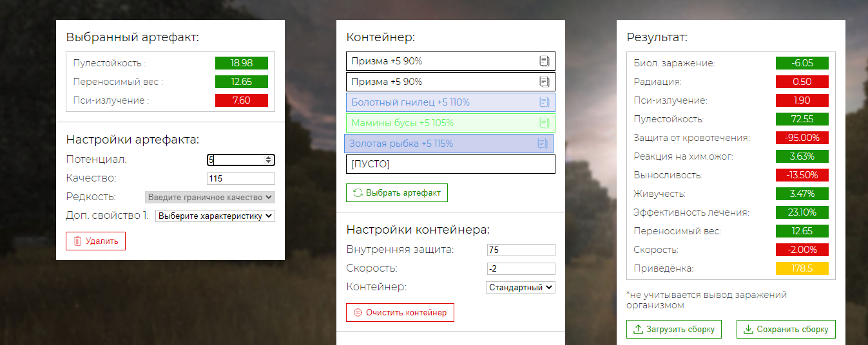Screen dimensions: 868x345
Task: Click the upload icon in Загрузить сборку
Action: [x=638, y=330]
